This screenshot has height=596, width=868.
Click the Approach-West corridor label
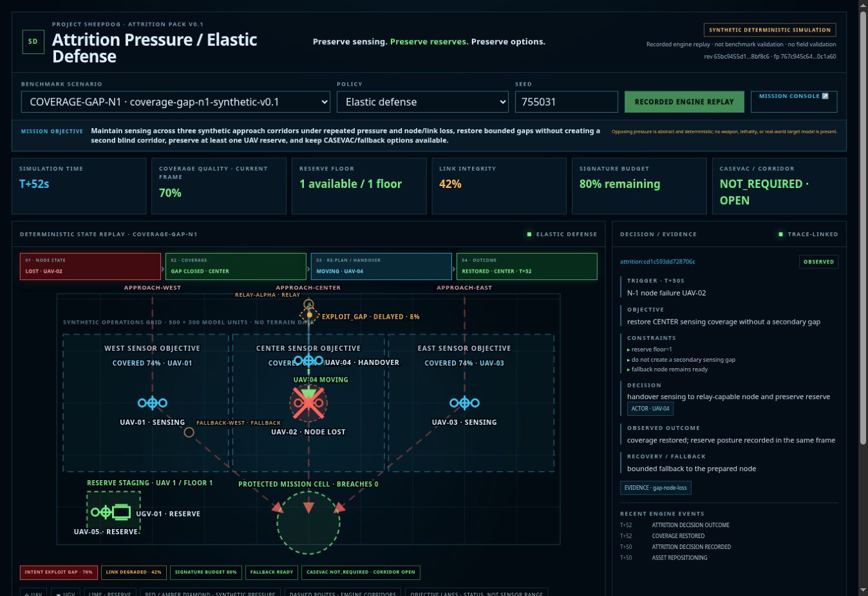(x=153, y=288)
